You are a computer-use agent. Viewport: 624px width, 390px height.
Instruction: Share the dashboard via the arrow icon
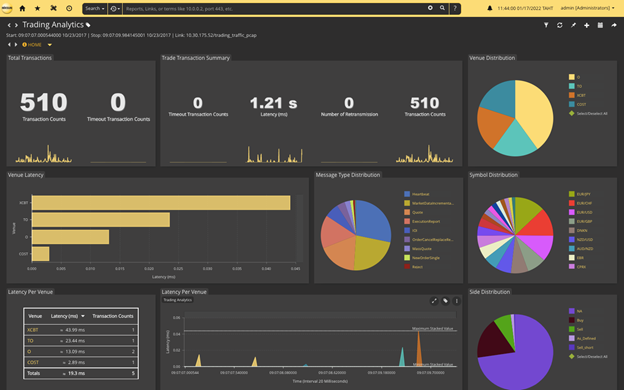(x=614, y=25)
